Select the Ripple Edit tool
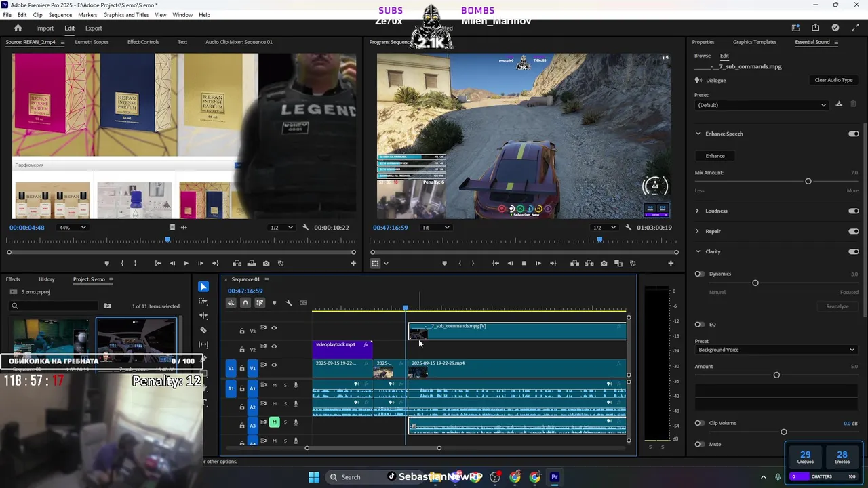 [203, 315]
